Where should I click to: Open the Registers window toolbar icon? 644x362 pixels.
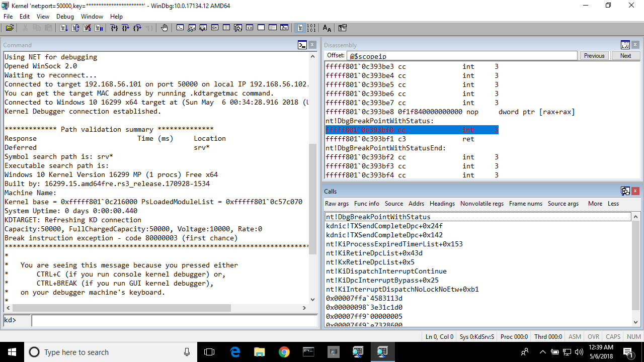pos(215,28)
